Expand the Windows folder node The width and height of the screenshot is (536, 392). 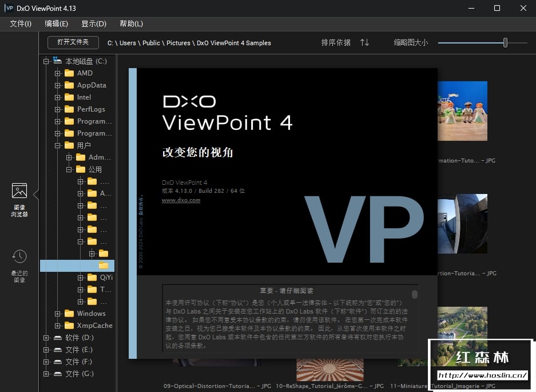pyautogui.click(x=57, y=314)
